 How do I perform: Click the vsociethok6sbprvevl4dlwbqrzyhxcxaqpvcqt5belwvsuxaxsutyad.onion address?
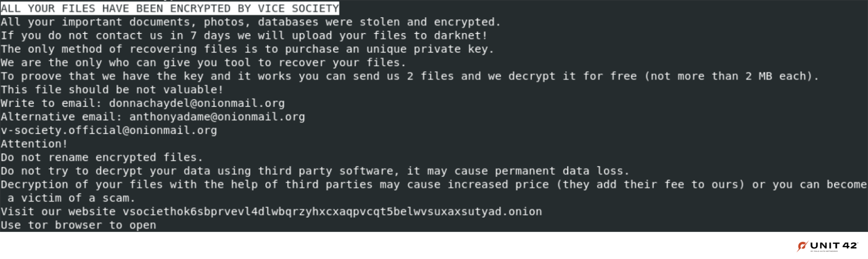[x=332, y=212]
